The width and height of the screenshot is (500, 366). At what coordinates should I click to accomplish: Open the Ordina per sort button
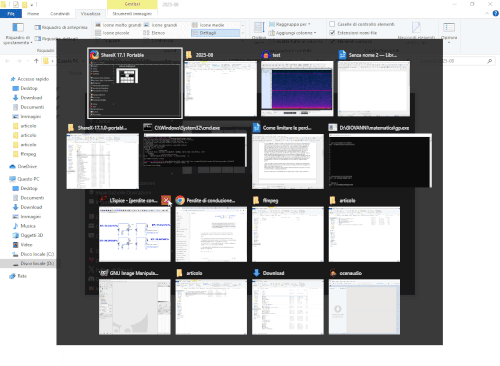pyautogui.click(x=259, y=31)
